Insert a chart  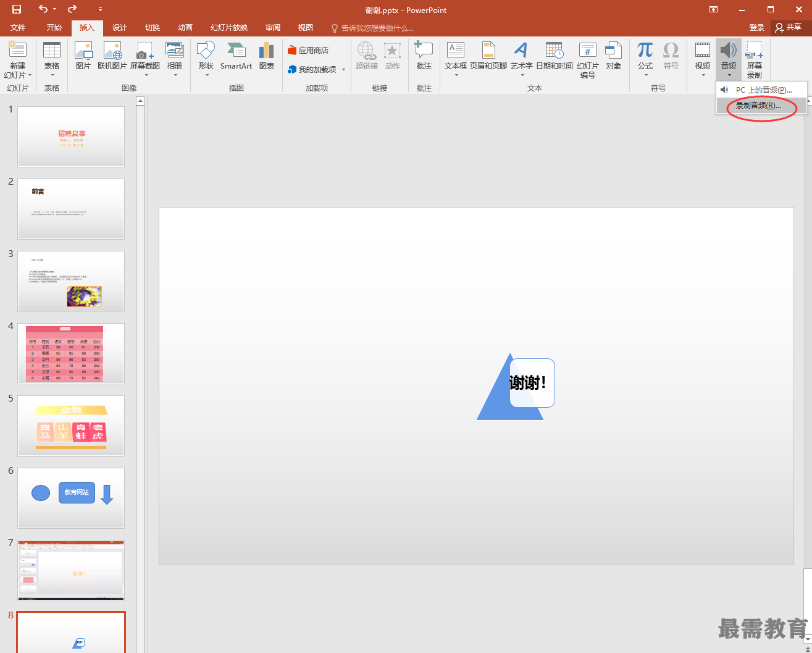(x=267, y=56)
